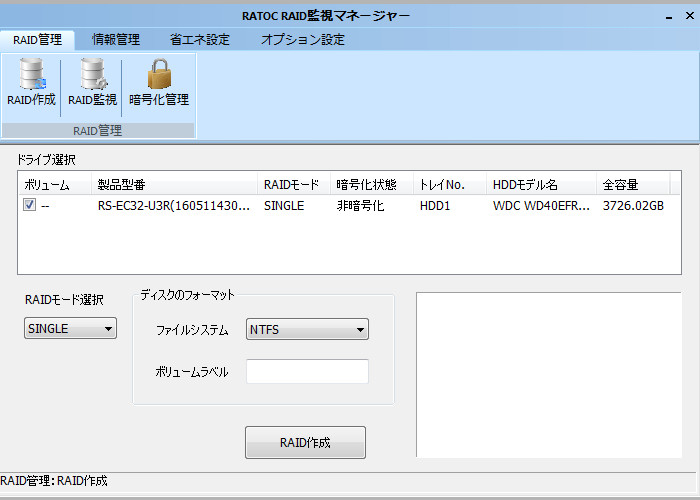Switch to the 情報管理 tab
This screenshot has width=700, height=500.
click(x=116, y=40)
